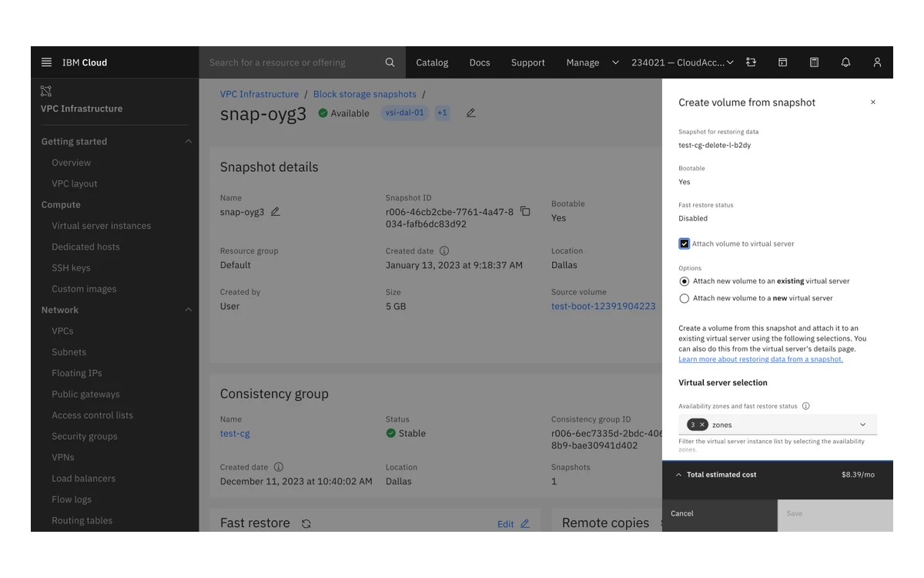Viewport: 924px width, 578px height.
Task: Open Floating IPs in sidebar
Action: 76,373
